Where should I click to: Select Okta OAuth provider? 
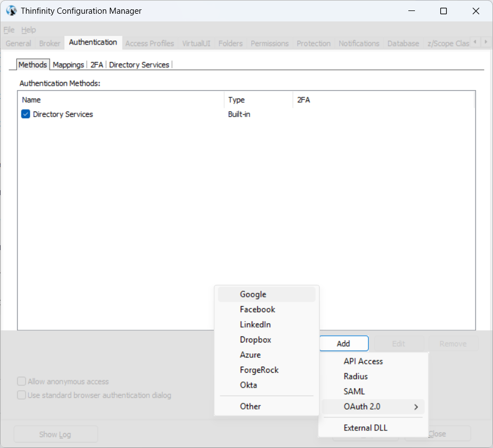267,385
